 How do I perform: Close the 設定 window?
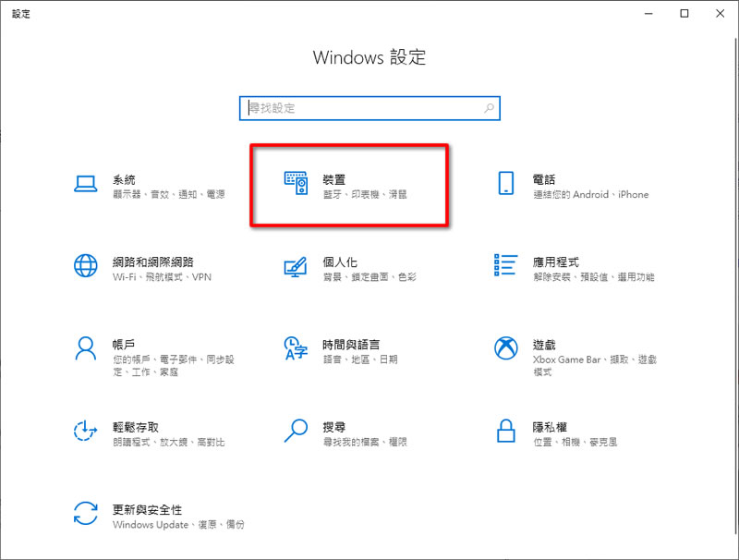(721, 14)
